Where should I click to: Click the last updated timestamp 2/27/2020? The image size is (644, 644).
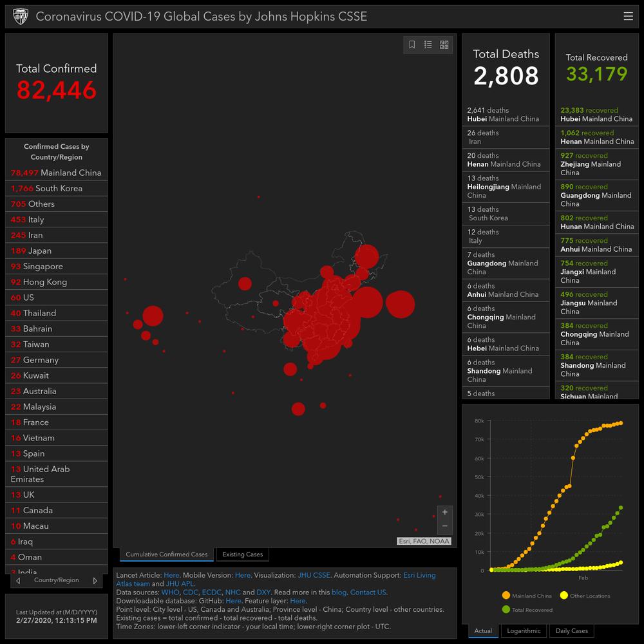(57, 621)
